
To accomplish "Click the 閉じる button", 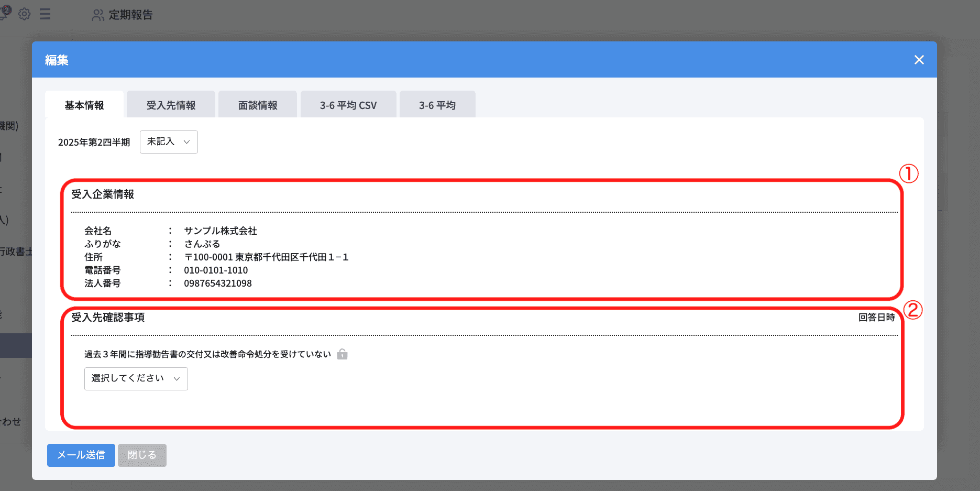I will [142, 455].
